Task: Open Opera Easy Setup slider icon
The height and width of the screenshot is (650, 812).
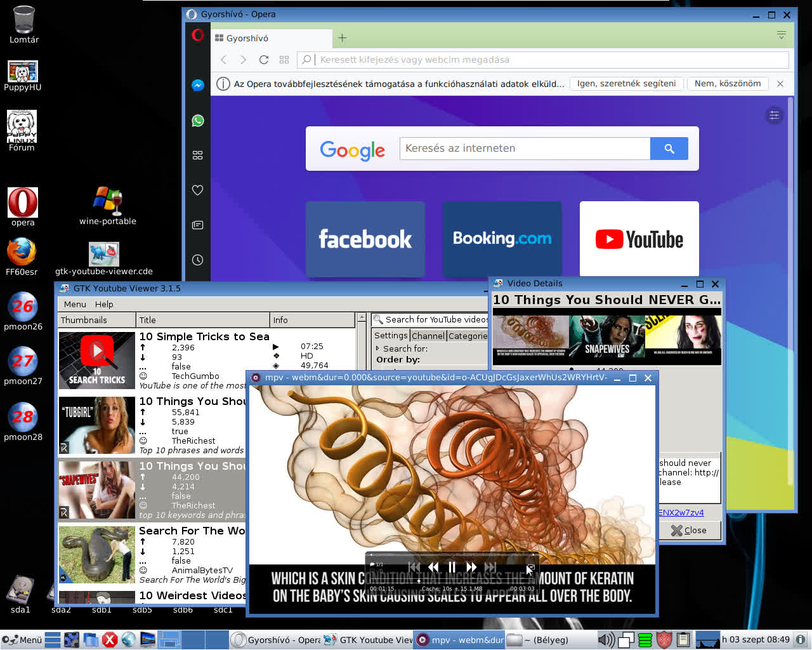Action: click(x=774, y=116)
